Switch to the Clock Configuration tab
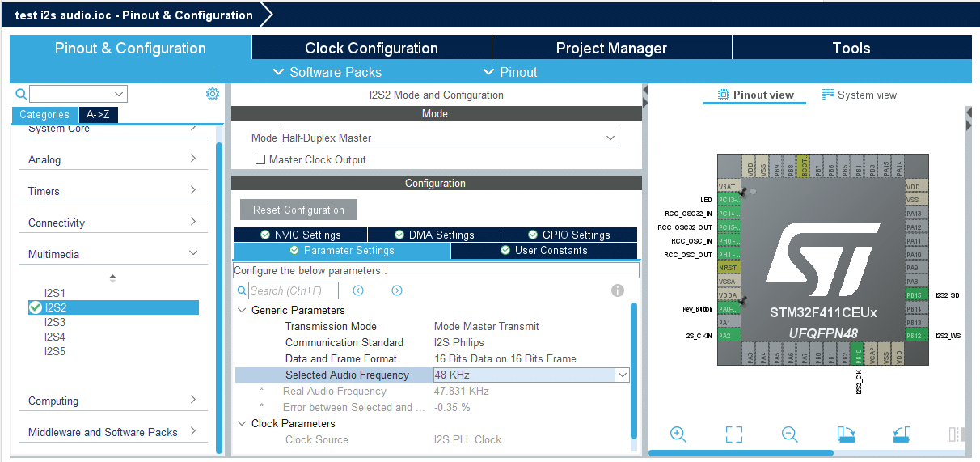This screenshot has height=462, width=980. (371, 48)
